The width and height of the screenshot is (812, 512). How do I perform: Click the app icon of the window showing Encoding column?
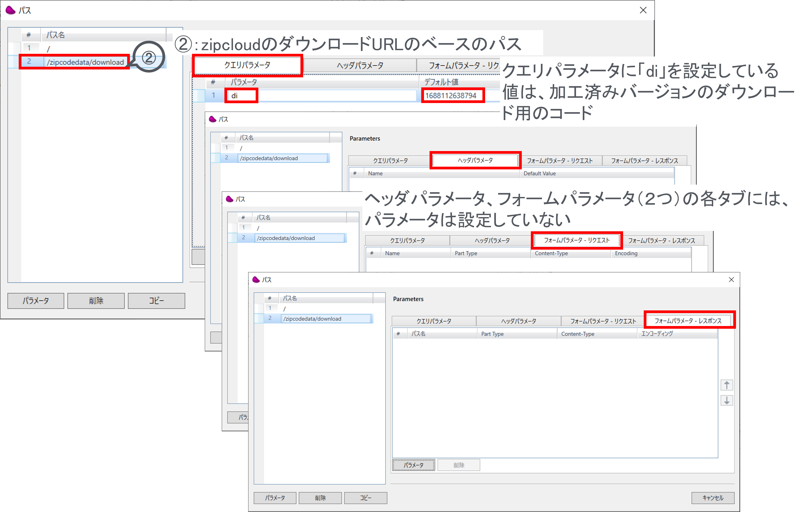pyautogui.click(x=229, y=199)
